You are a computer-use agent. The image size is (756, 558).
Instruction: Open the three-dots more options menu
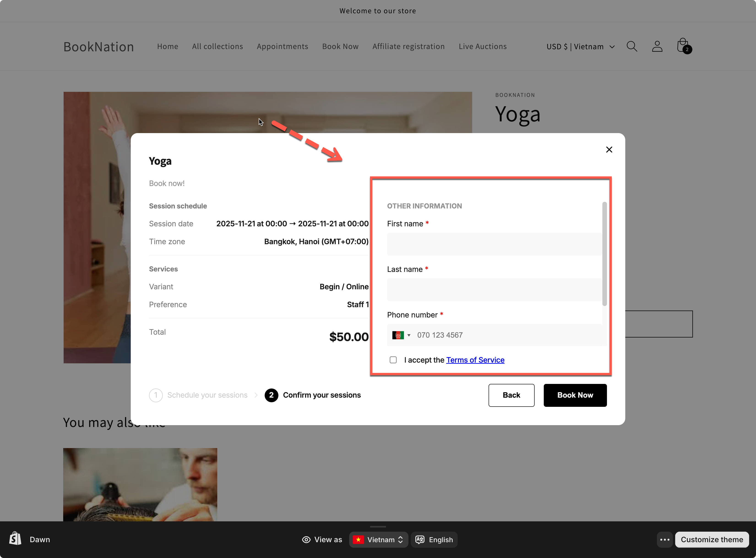(x=664, y=539)
